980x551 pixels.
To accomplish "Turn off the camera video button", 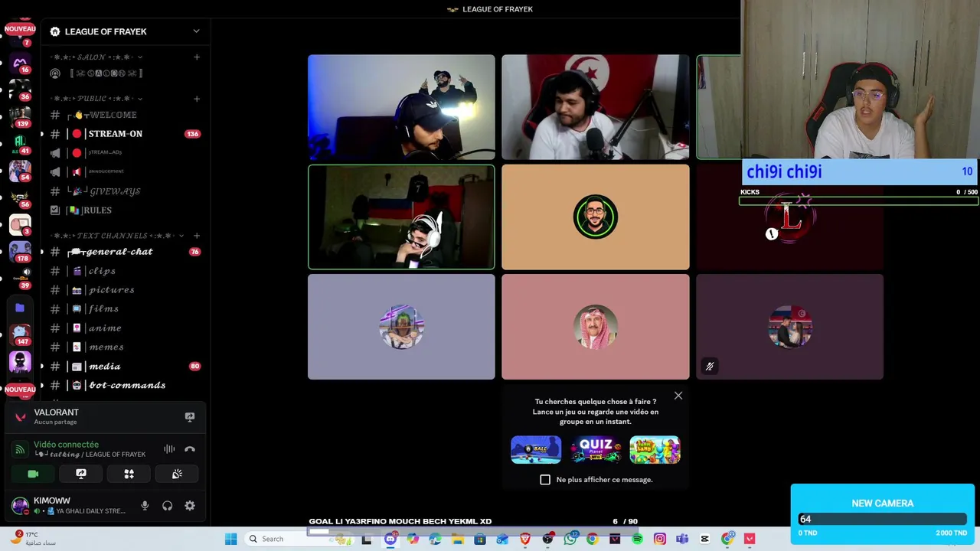I will point(33,474).
